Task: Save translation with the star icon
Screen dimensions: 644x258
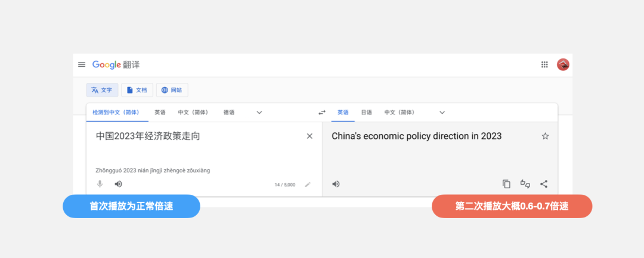Action: click(545, 136)
